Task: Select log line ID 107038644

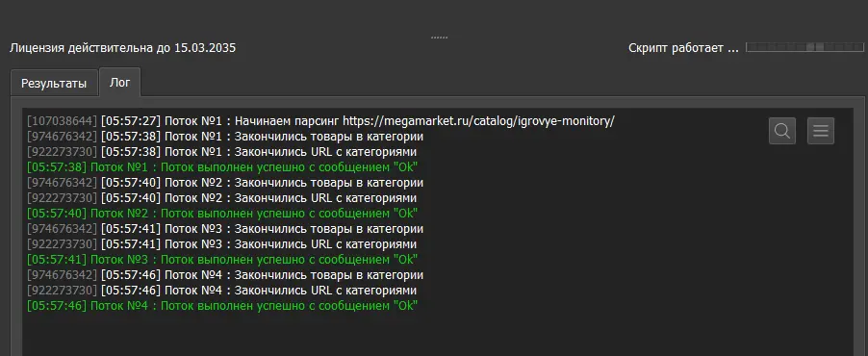Action: (x=62, y=120)
